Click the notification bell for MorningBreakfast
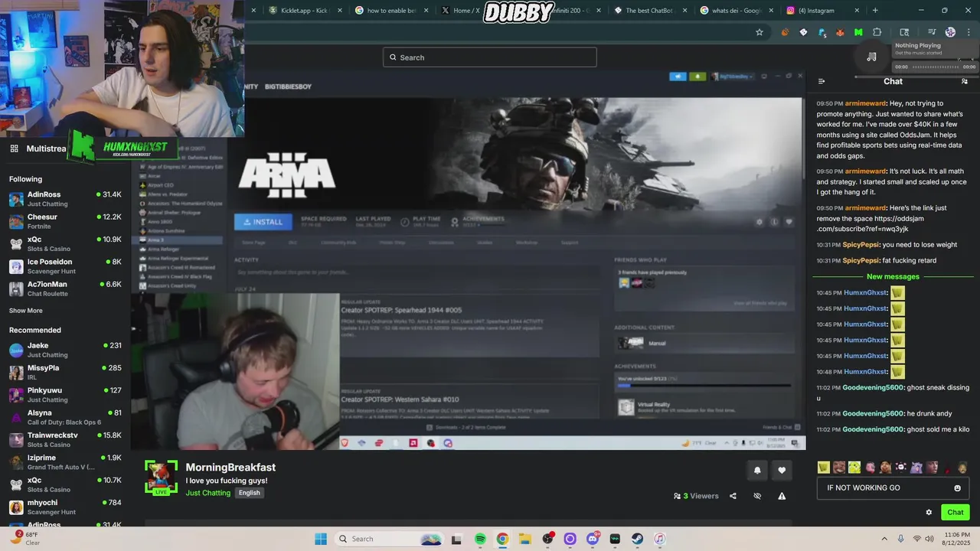Image resolution: width=980 pixels, height=551 pixels. pyautogui.click(x=757, y=471)
